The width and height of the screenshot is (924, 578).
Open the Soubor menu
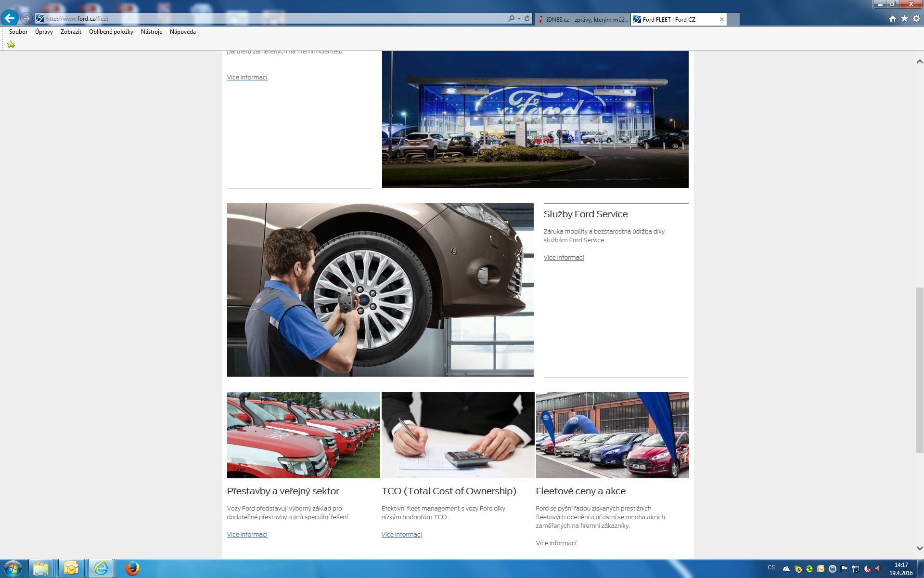(18, 32)
